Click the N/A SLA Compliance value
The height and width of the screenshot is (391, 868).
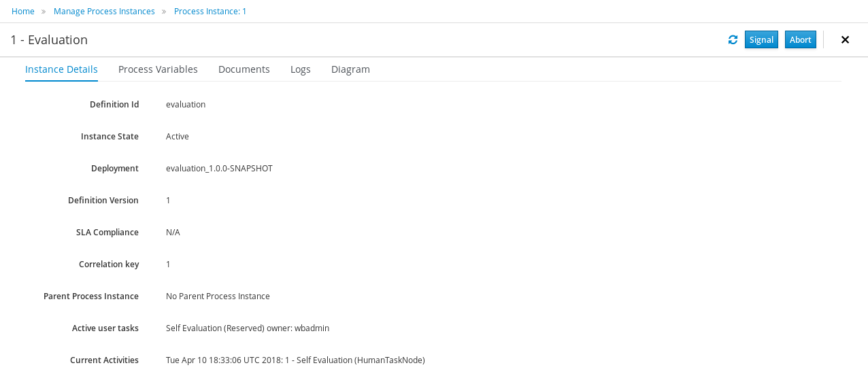(x=173, y=233)
